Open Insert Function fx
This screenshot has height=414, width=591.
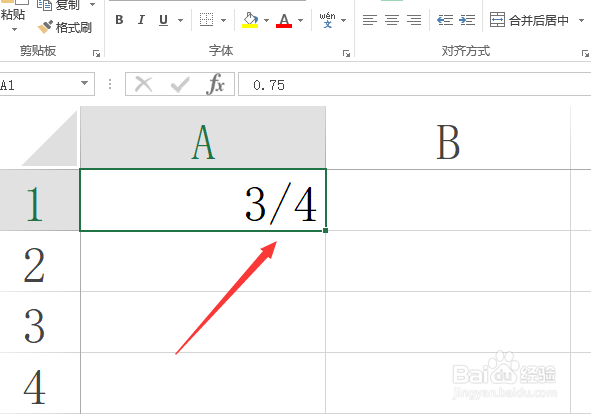click(215, 84)
